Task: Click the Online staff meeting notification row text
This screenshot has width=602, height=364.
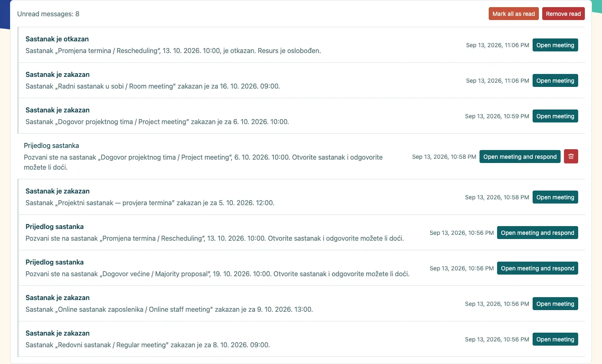Action: point(169,309)
